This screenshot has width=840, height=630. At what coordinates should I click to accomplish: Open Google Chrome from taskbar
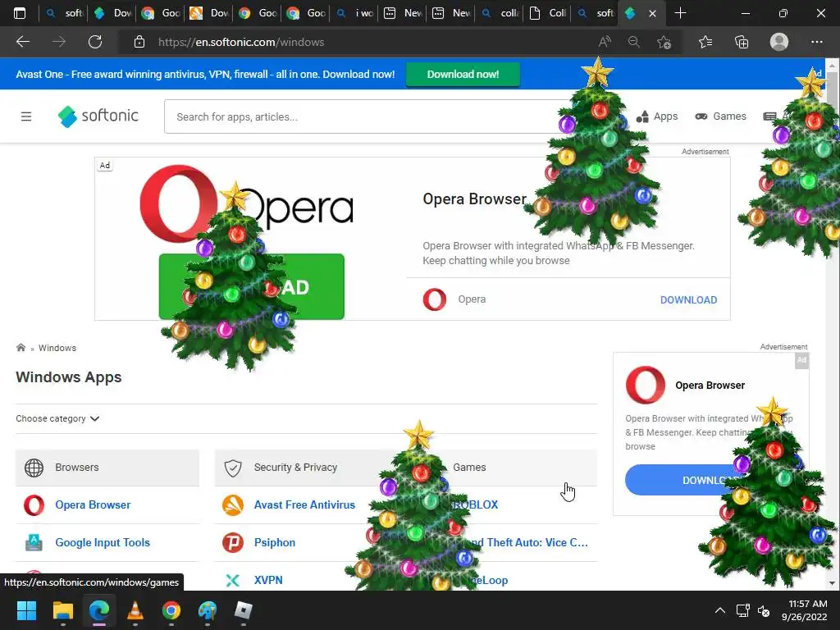tap(171, 610)
